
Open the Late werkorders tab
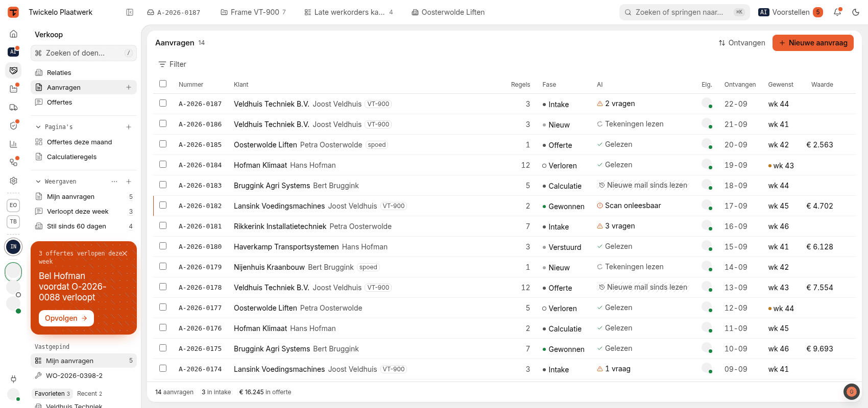tap(349, 12)
